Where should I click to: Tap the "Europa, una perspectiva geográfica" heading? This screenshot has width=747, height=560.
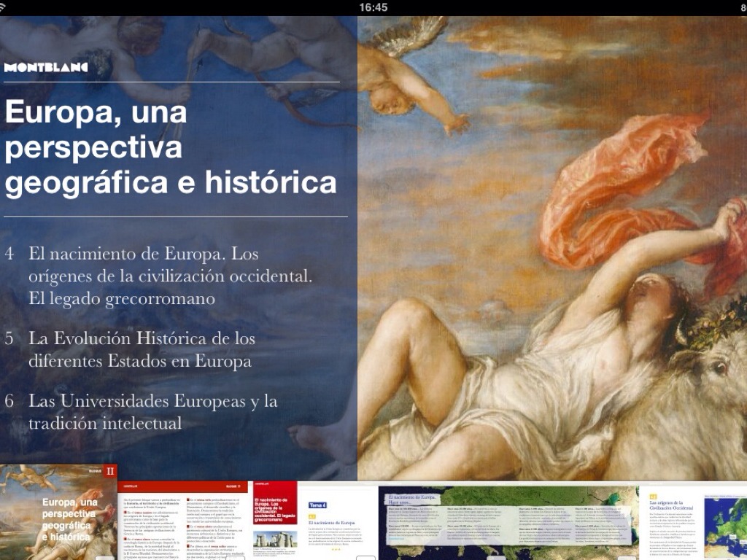(x=170, y=149)
